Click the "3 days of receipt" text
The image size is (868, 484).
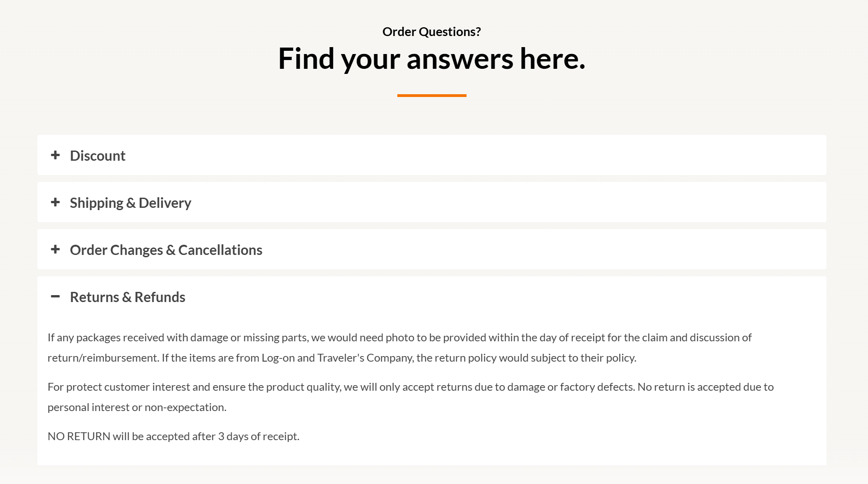pos(258,436)
